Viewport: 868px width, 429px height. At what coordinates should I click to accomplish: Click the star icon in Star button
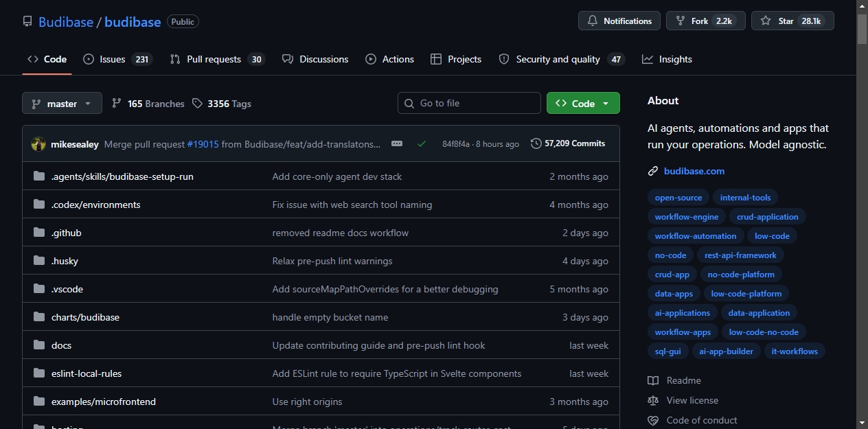tap(766, 21)
